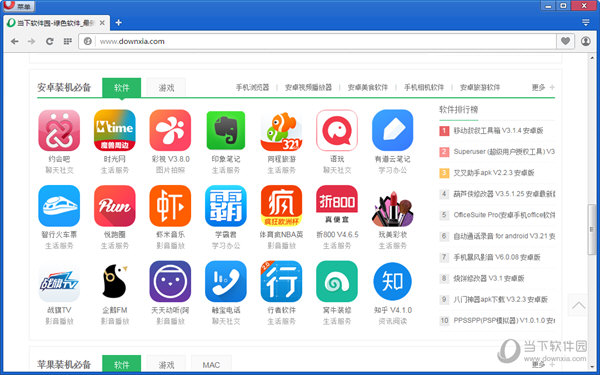Image resolution: width=600 pixels, height=375 pixels.
Task: Click the www.downxia.com address bar
Action: 318,41
